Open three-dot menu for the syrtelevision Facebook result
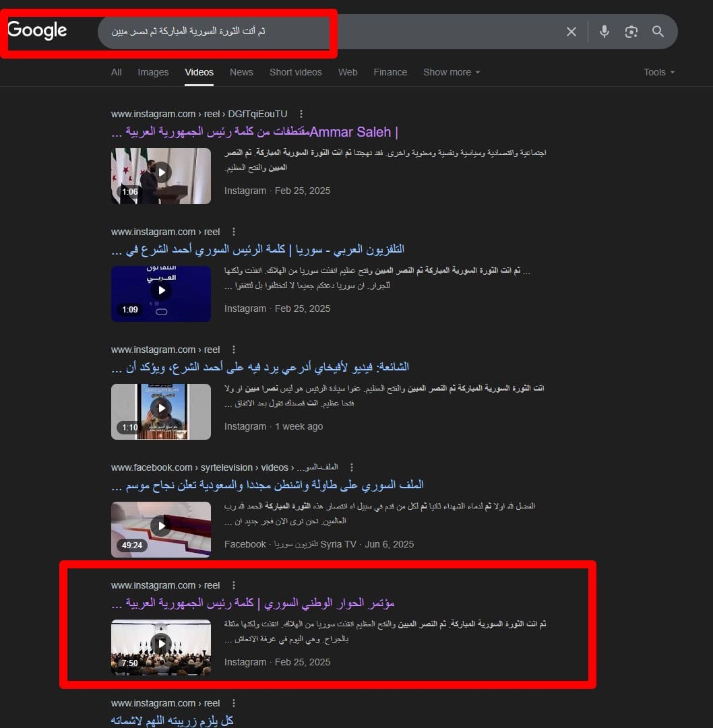 pos(352,467)
